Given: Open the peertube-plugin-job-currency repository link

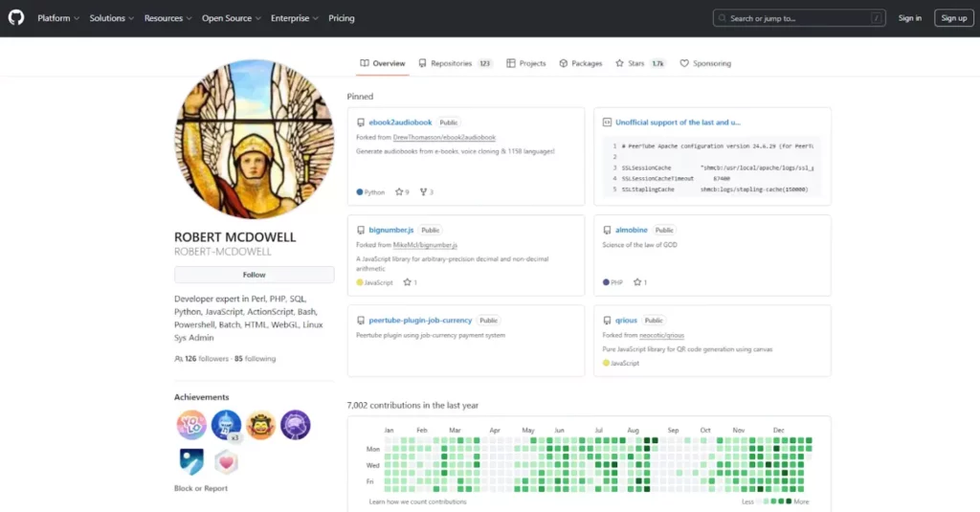Looking at the screenshot, I should click(420, 321).
